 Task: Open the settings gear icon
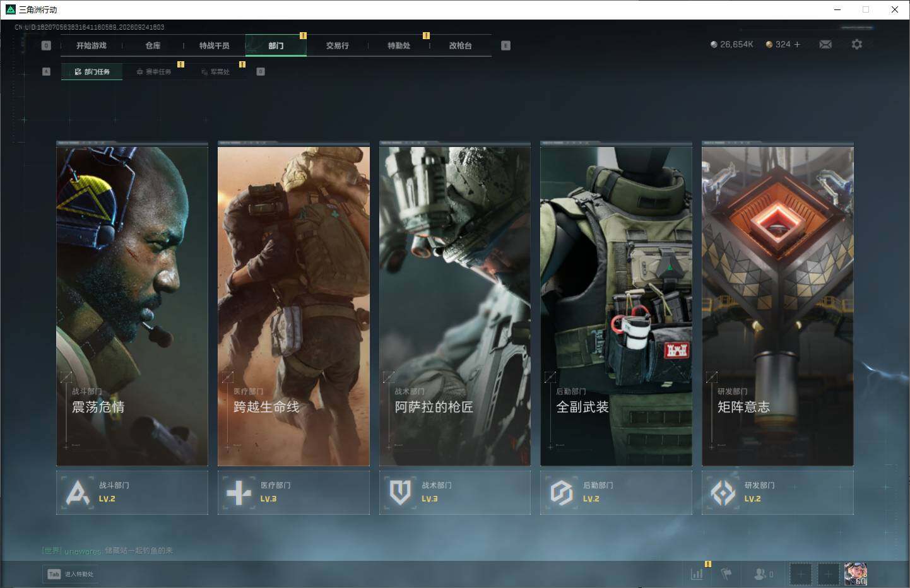pos(856,44)
